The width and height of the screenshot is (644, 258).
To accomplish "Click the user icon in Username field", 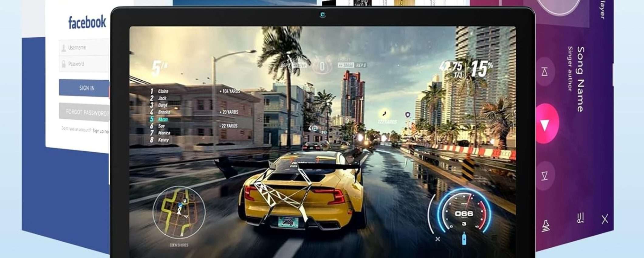I will [63, 48].
